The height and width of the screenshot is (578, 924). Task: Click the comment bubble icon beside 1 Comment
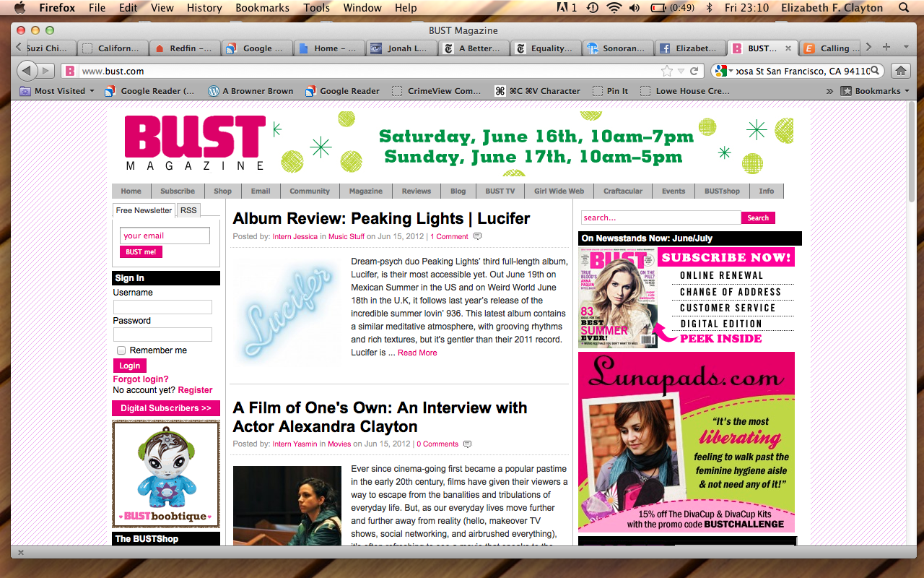tap(477, 236)
